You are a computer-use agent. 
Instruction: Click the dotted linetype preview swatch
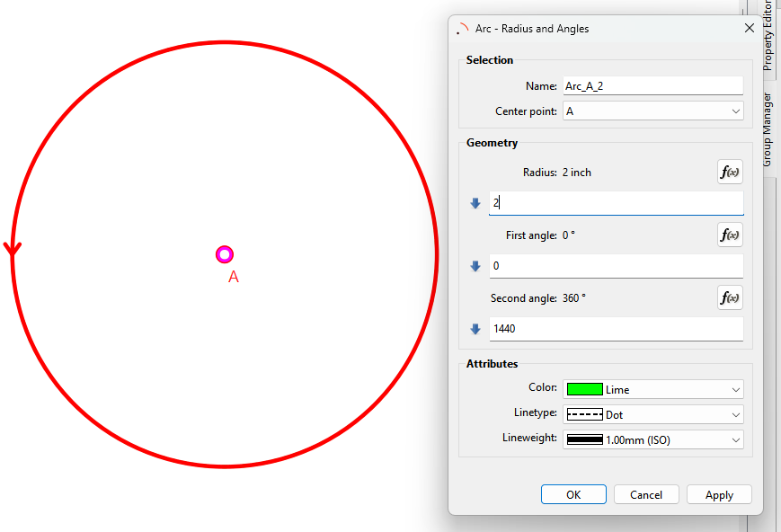tap(585, 414)
